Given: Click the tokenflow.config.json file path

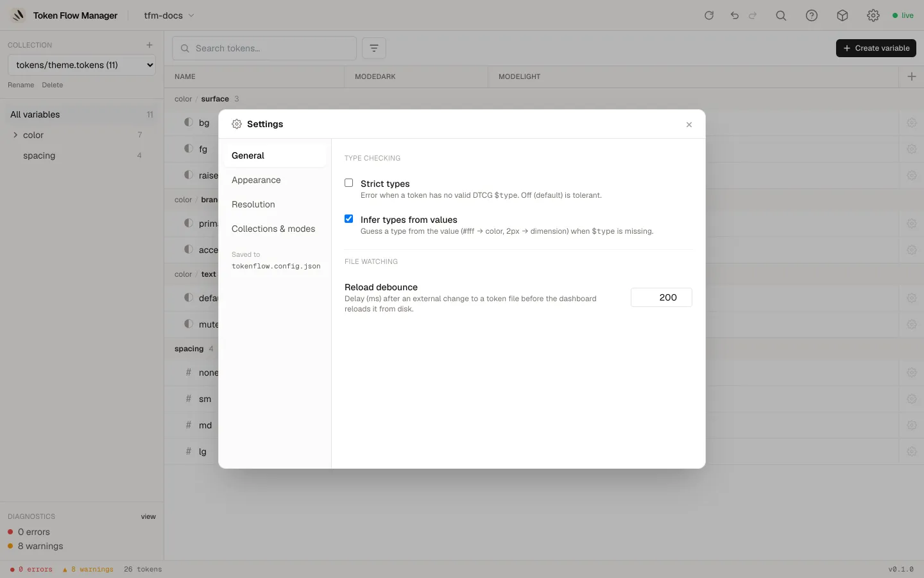Looking at the screenshot, I should point(276,266).
